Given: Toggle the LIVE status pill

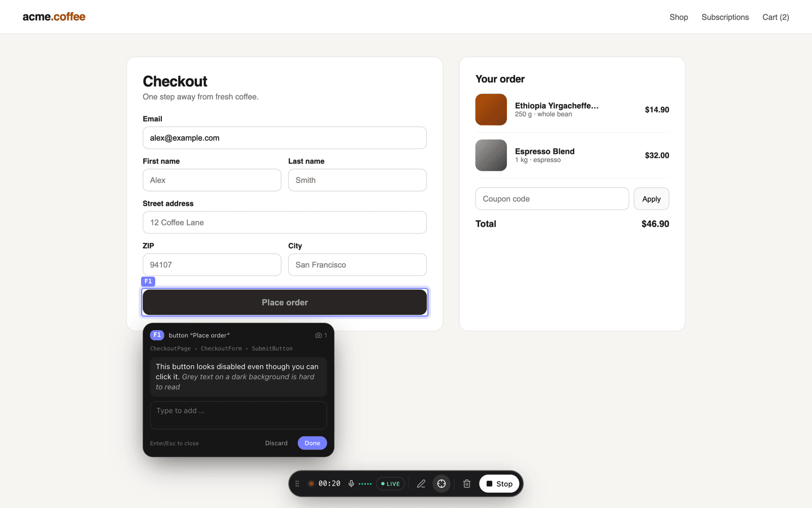Looking at the screenshot, I should [390, 484].
